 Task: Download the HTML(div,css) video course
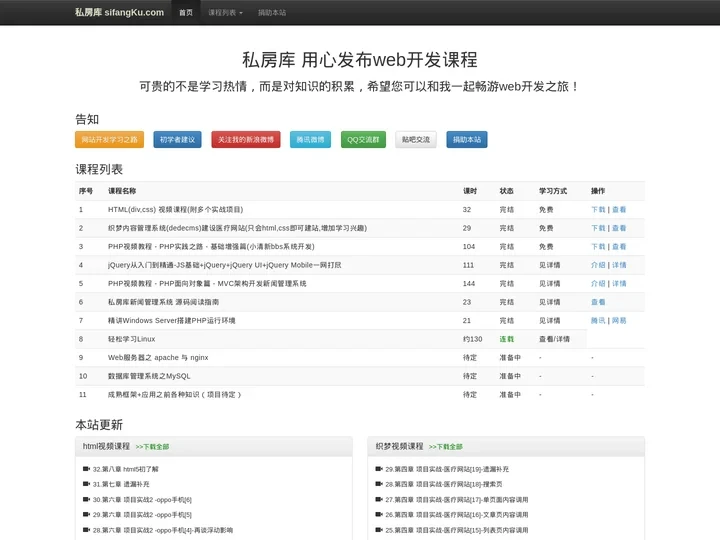(598, 209)
